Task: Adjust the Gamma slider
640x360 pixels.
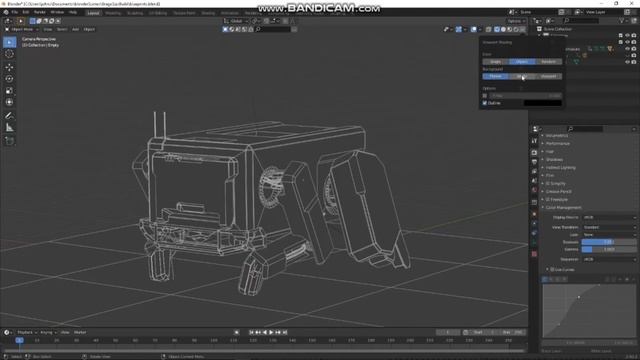Action: coord(609,249)
